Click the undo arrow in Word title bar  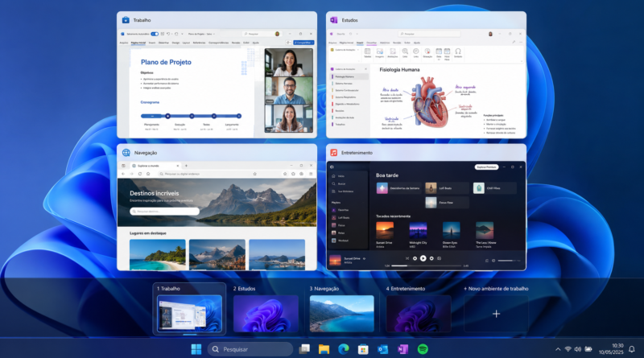(168, 34)
